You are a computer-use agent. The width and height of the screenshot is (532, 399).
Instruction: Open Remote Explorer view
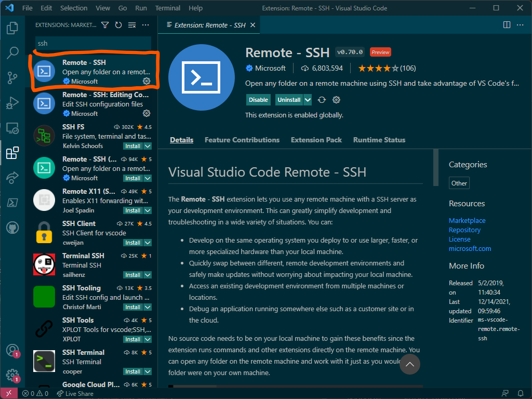[12, 128]
